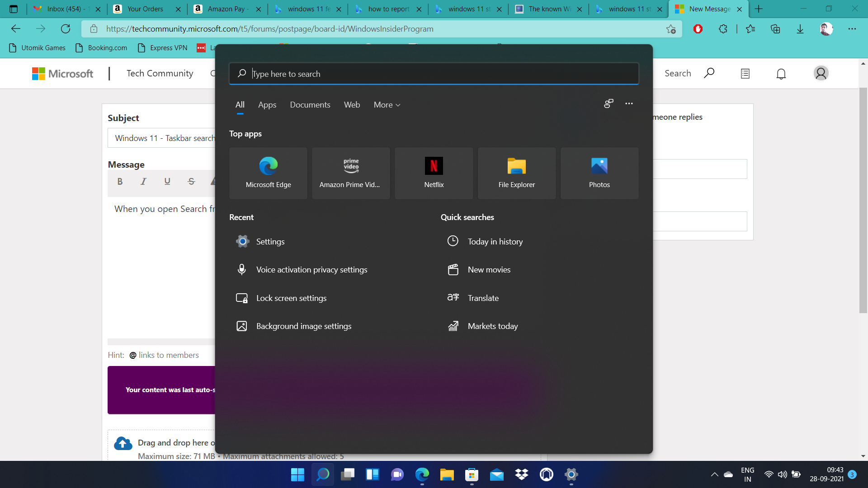Open Task View on the taskbar
The height and width of the screenshot is (488, 868).
point(348,474)
